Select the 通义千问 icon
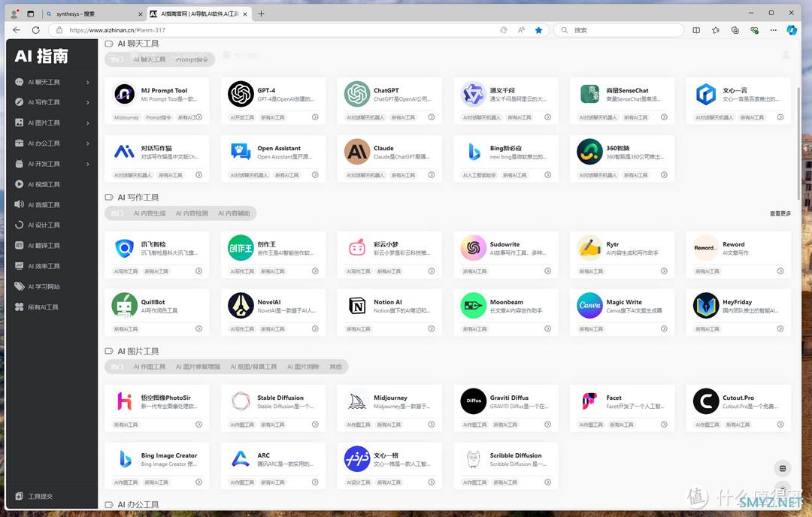 tap(474, 94)
